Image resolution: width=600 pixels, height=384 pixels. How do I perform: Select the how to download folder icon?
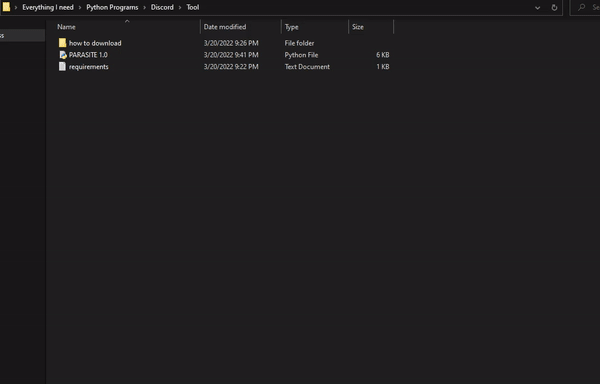62,43
